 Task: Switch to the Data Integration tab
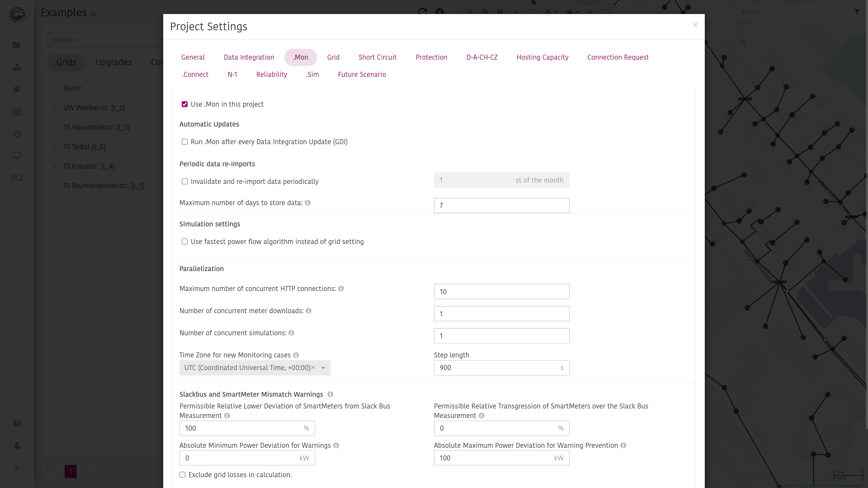click(x=249, y=57)
